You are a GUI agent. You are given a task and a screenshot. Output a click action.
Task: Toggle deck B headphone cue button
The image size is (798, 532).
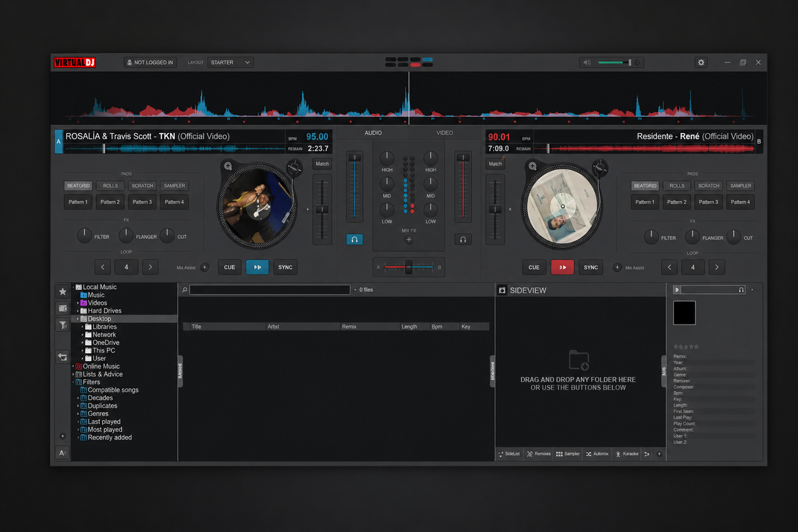[464, 239]
